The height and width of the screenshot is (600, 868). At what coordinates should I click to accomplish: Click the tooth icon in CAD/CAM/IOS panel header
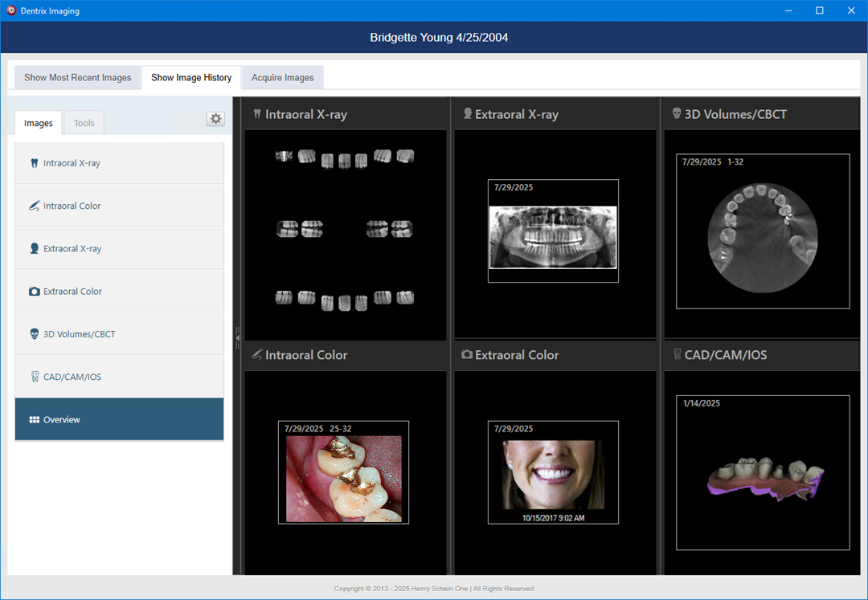677,354
